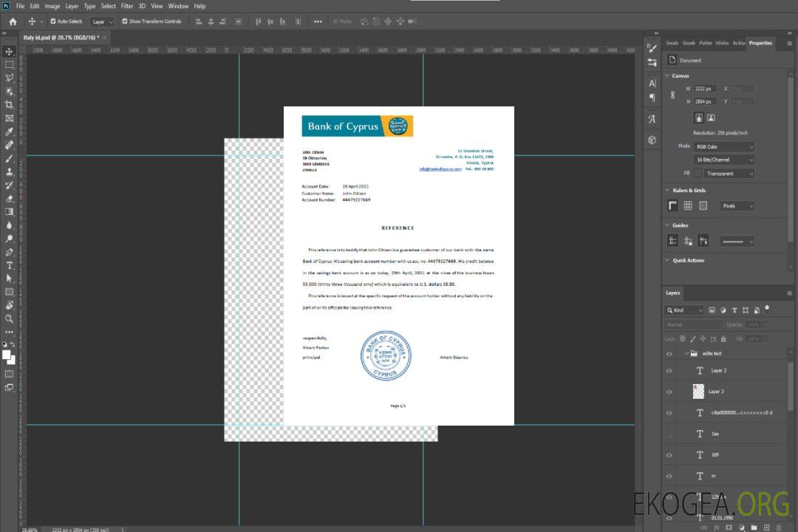This screenshot has height=532, width=798.
Task: Click the canvas width input field
Action: pos(704,89)
